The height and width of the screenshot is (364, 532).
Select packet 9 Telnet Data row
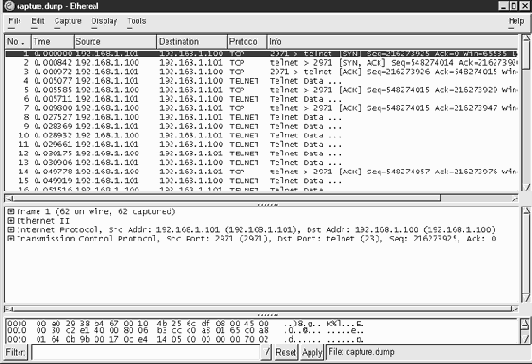(x=262, y=126)
